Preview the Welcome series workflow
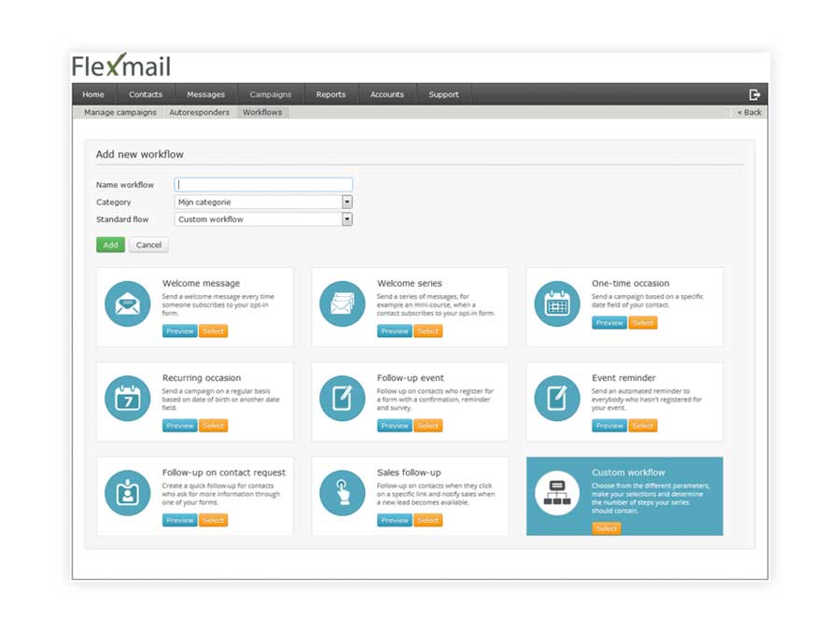This screenshot has height=634, width=840. coord(395,331)
